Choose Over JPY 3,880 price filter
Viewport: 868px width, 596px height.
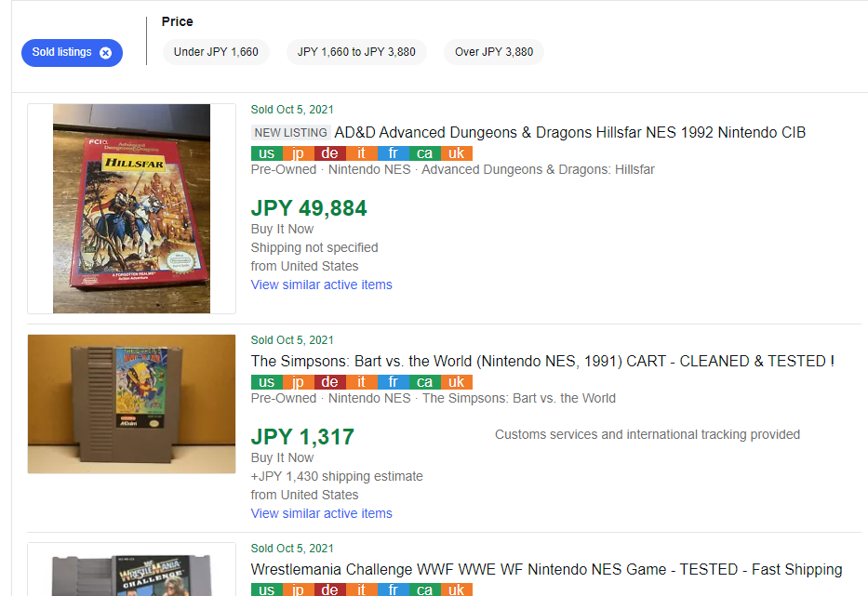(x=494, y=52)
